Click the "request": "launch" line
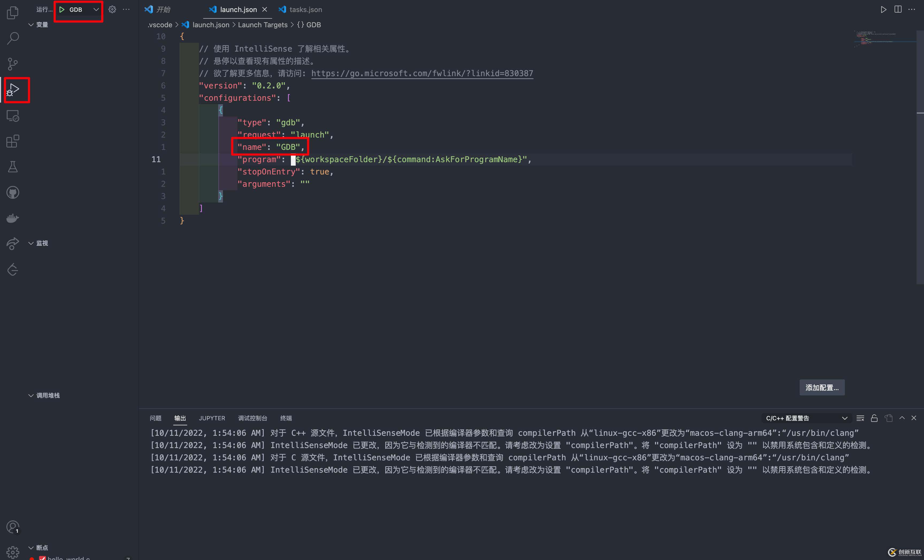The width and height of the screenshot is (924, 560). click(285, 135)
